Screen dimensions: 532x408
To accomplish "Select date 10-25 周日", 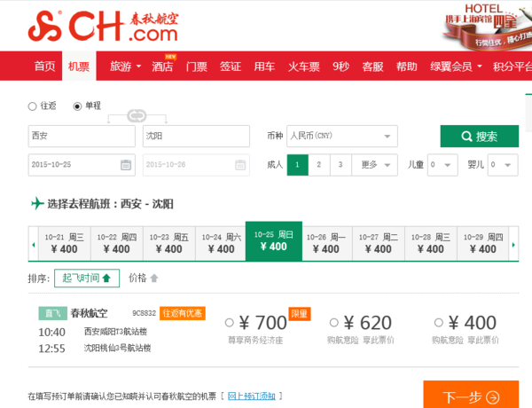I will tap(274, 241).
